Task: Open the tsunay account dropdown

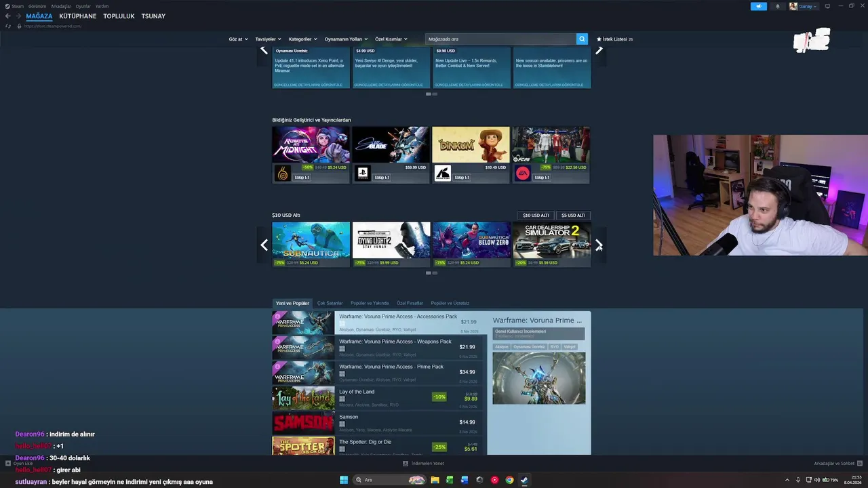Action: pyautogui.click(x=804, y=6)
